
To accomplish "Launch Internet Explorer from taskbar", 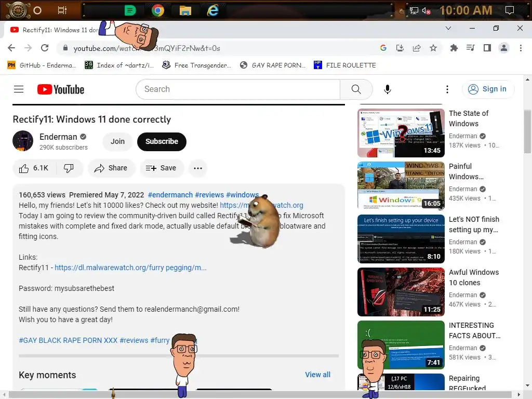I will (x=212, y=10).
